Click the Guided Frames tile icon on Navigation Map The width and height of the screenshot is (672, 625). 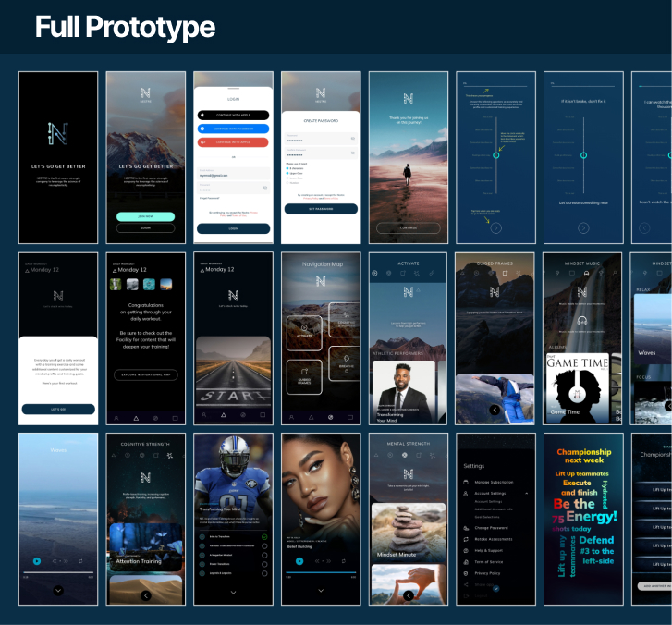pos(304,372)
